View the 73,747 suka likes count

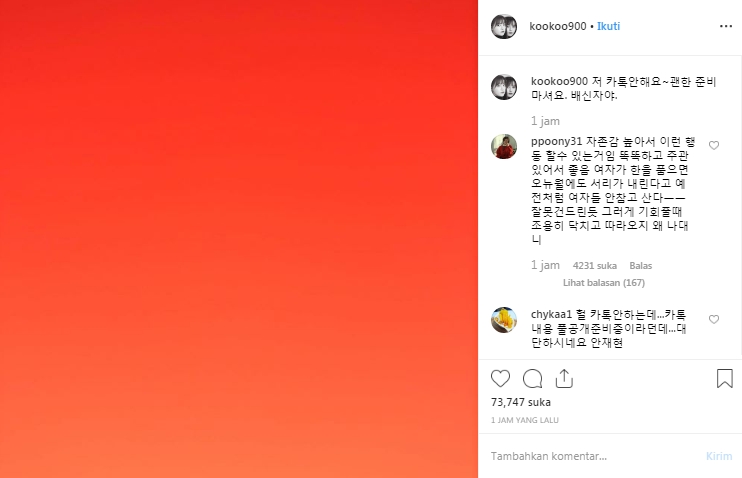(x=521, y=402)
